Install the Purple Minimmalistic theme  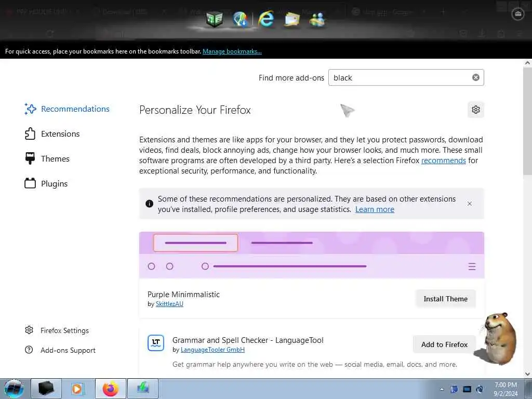point(445,299)
